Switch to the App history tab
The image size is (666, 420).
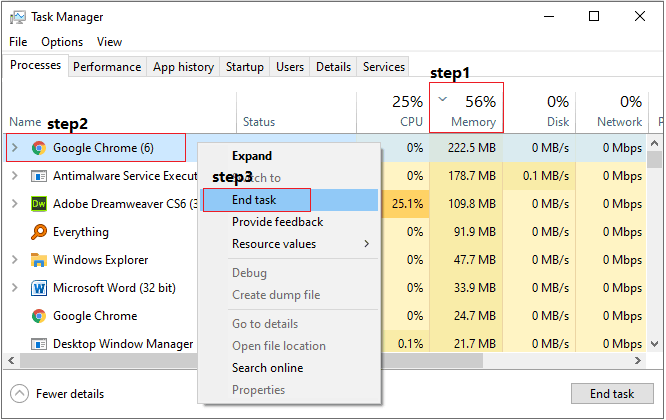tap(183, 67)
